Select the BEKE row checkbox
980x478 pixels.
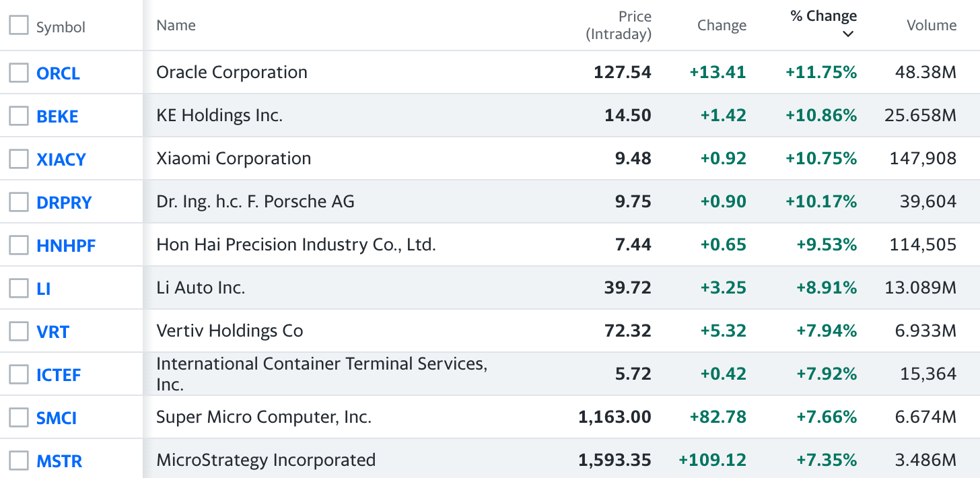19,116
